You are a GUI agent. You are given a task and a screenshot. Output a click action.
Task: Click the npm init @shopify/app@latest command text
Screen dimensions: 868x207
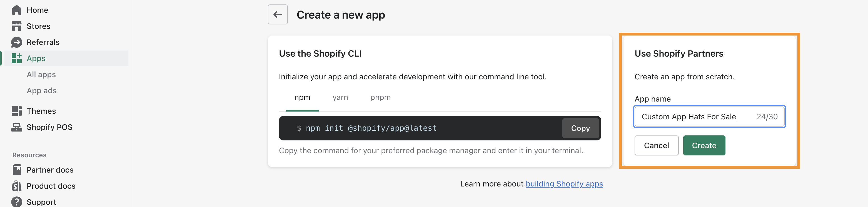pos(371,128)
